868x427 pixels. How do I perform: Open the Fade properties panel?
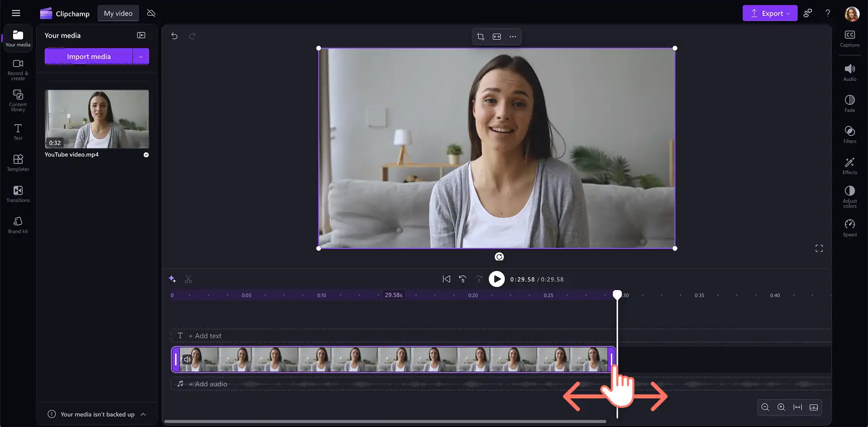click(x=850, y=103)
